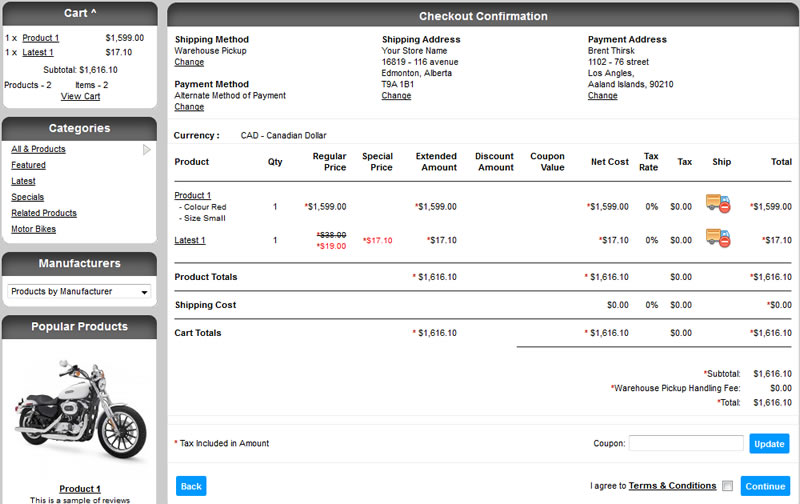Click the shipping truck icon for Product 1
This screenshot has height=504, width=800.
click(718, 203)
